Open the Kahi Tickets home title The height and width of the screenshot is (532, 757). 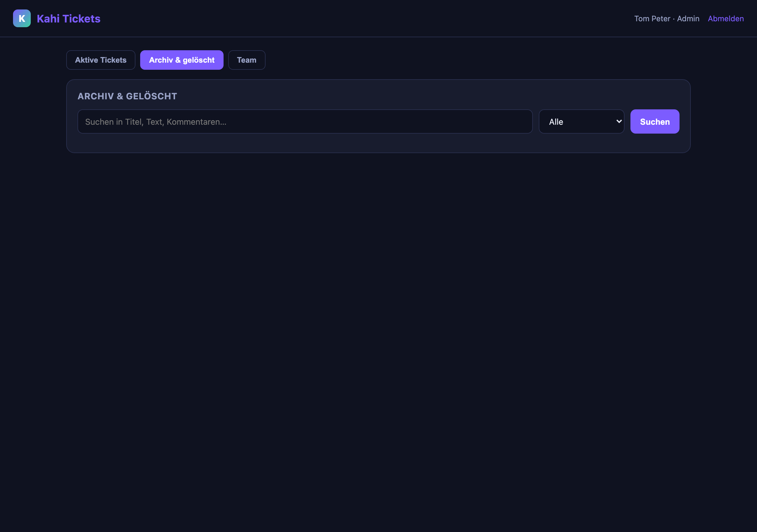click(69, 18)
